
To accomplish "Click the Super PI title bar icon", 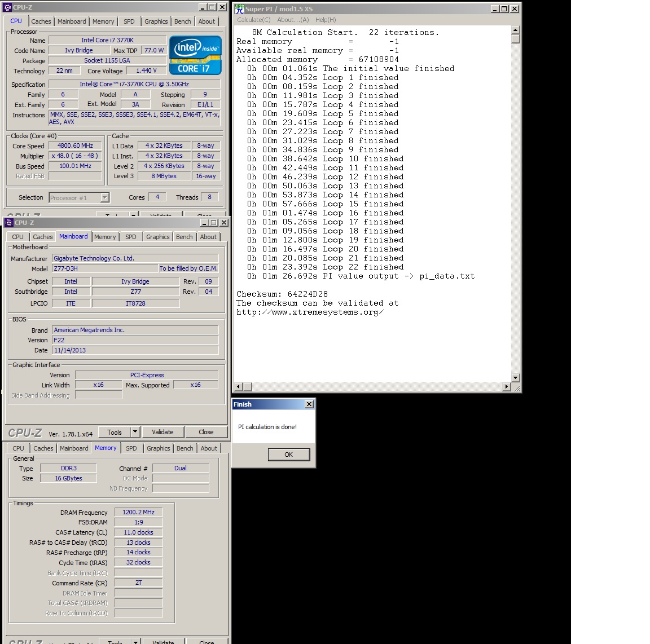I will pos(240,8).
